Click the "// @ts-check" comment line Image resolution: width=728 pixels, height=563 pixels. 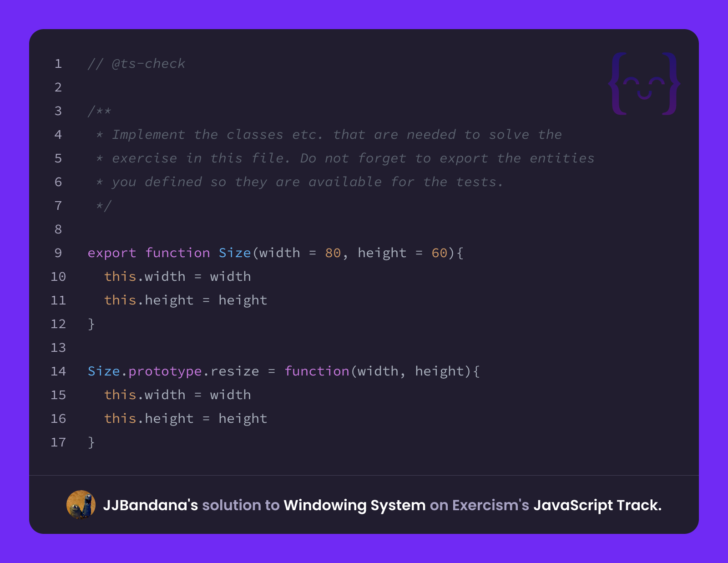click(x=136, y=64)
